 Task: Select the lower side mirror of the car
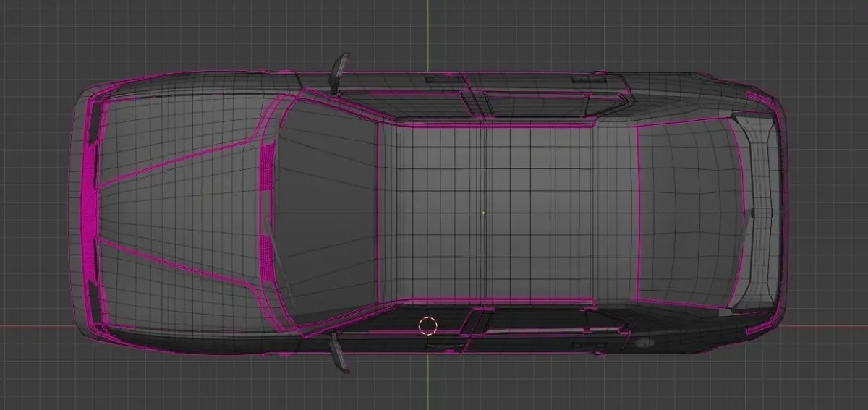click(339, 352)
